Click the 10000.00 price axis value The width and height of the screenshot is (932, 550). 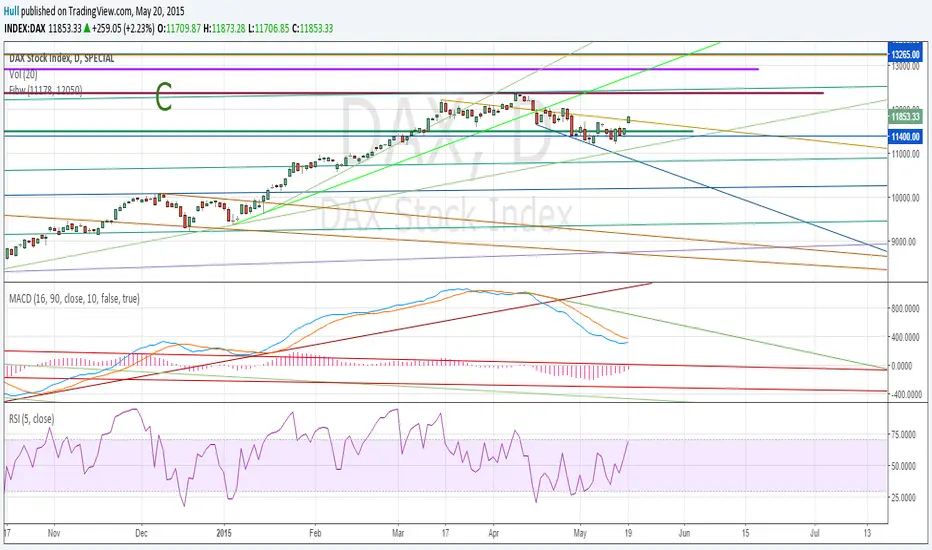point(904,198)
